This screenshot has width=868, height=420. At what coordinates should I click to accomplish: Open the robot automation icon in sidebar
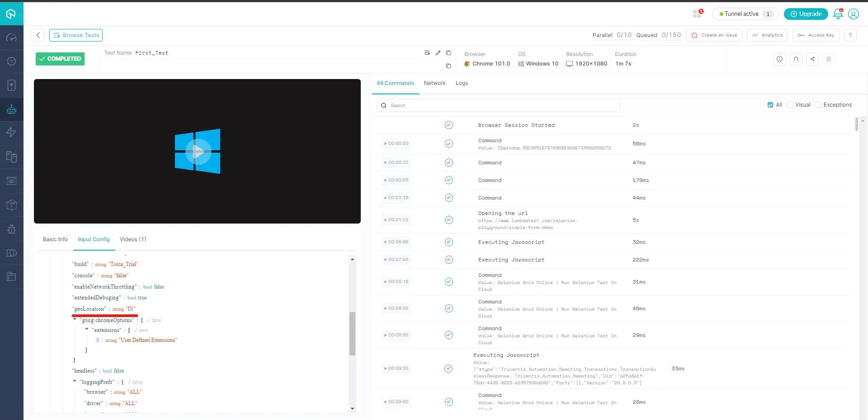(x=12, y=109)
